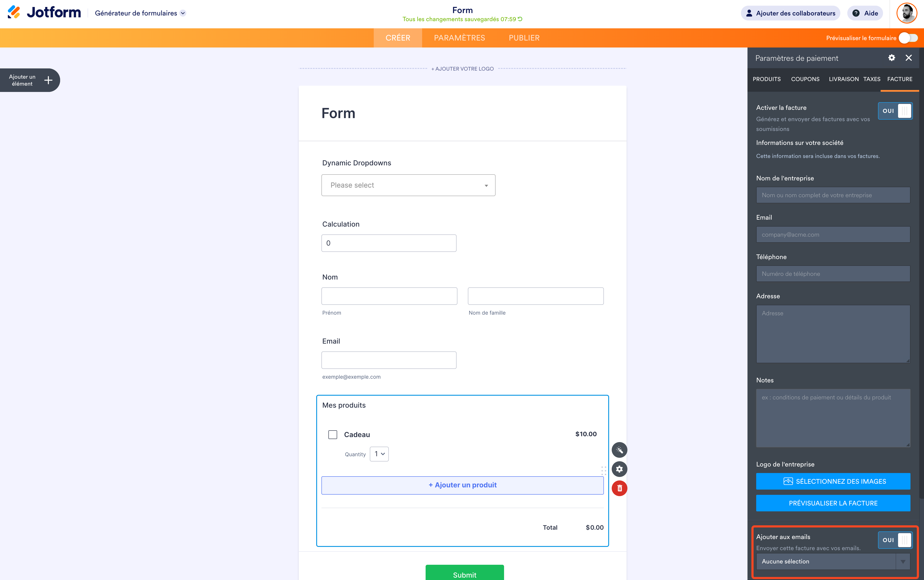
Task: Toggle Prévisualiser le formulaire switch
Action: (908, 38)
